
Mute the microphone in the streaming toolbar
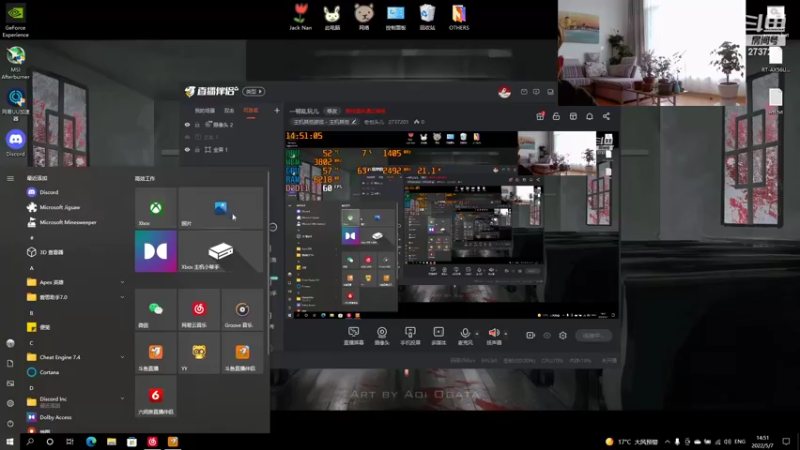(465, 336)
